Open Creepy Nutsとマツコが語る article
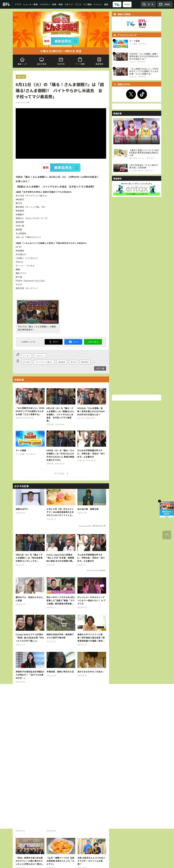 pyautogui.click(x=30, y=630)
